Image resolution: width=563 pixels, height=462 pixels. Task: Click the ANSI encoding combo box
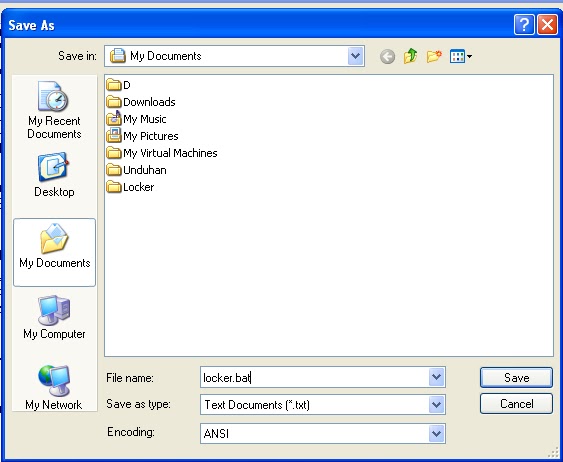[x=323, y=433]
